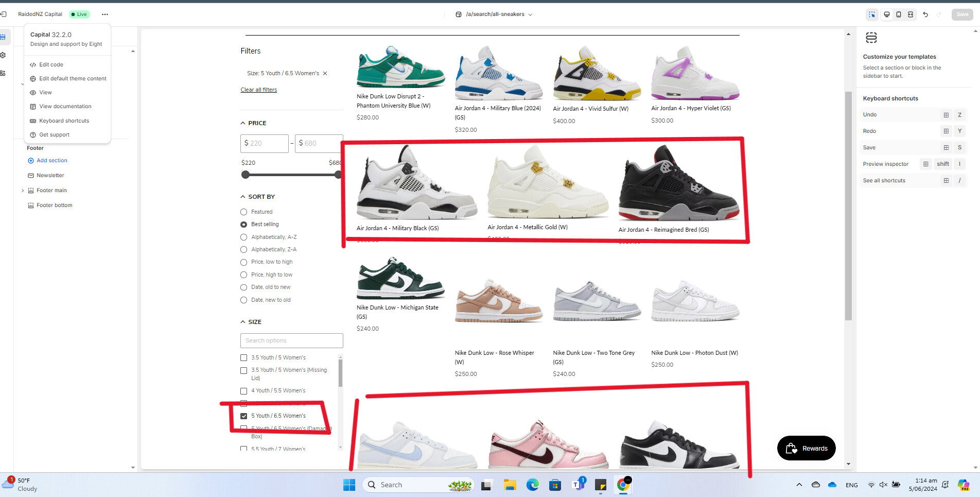Select Price, low to high option
Screen dimensions: 980x497
click(x=244, y=262)
